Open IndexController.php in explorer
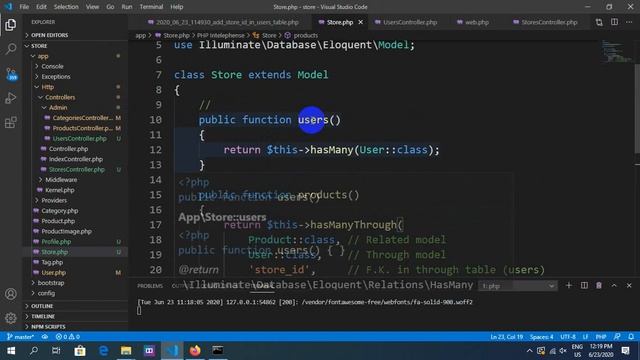This screenshot has height=360, width=640. click(76, 159)
